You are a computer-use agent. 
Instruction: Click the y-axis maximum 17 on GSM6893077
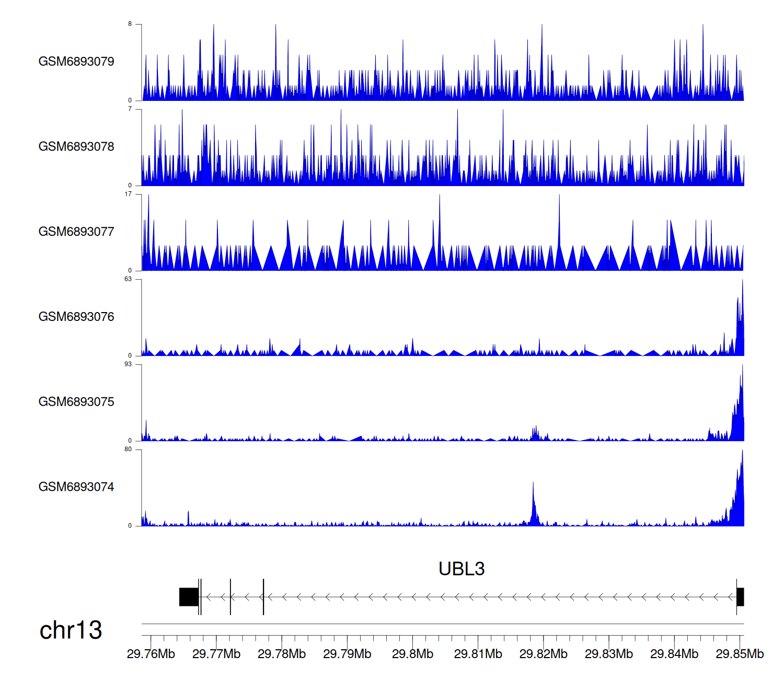coord(128,194)
